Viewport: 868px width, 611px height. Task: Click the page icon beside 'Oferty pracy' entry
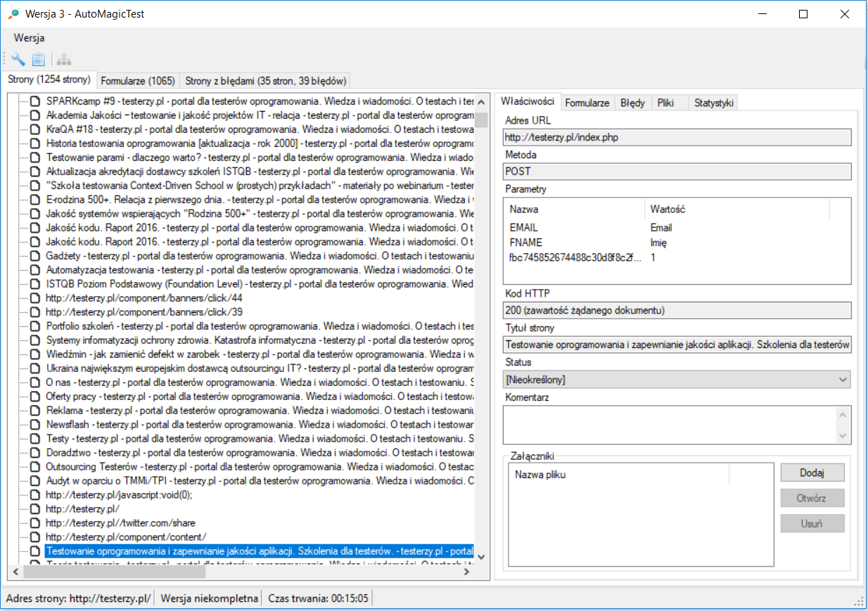[x=35, y=397]
